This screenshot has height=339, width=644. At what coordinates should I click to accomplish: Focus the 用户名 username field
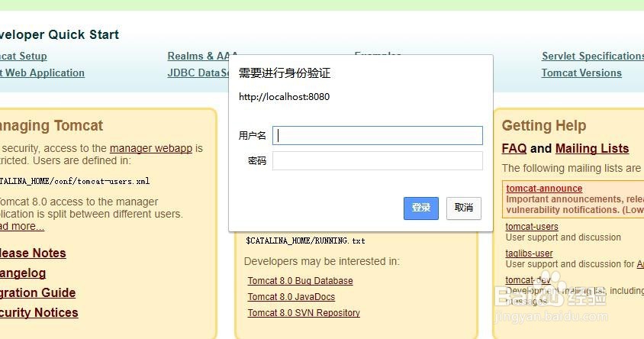[378, 136]
